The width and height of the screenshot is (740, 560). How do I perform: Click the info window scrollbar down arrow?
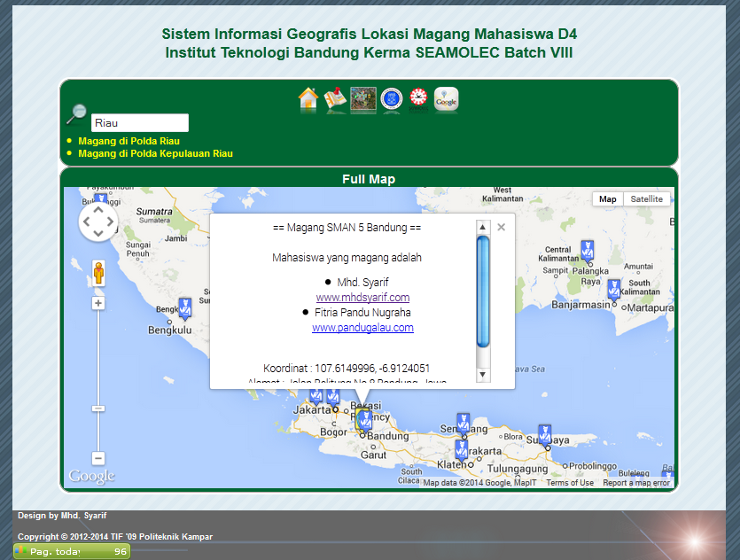click(483, 375)
